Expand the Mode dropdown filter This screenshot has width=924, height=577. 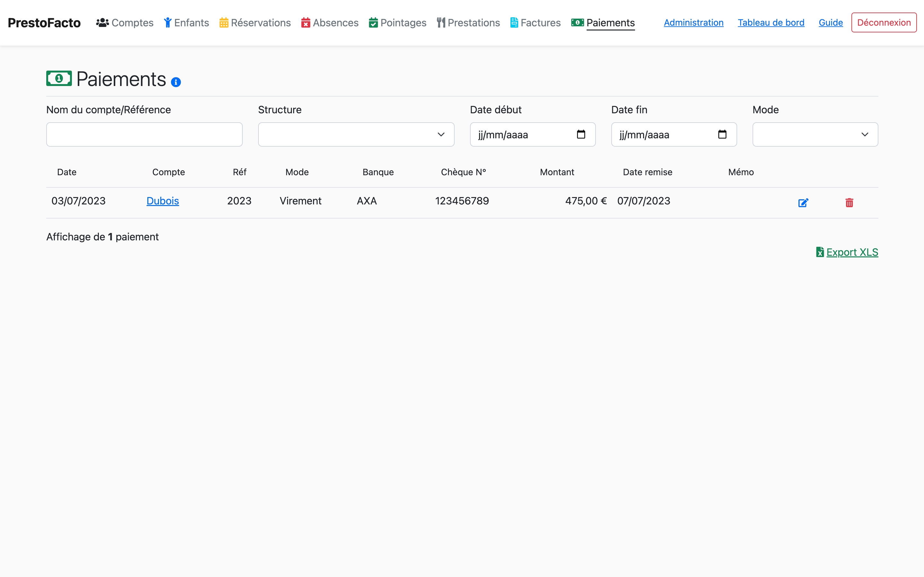[x=815, y=134]
